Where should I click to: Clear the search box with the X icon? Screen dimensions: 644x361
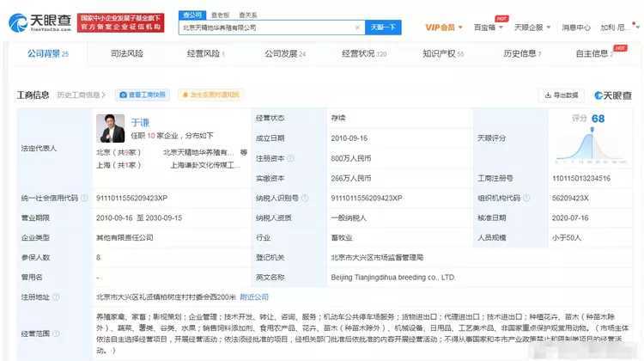(x=357, y=28)
